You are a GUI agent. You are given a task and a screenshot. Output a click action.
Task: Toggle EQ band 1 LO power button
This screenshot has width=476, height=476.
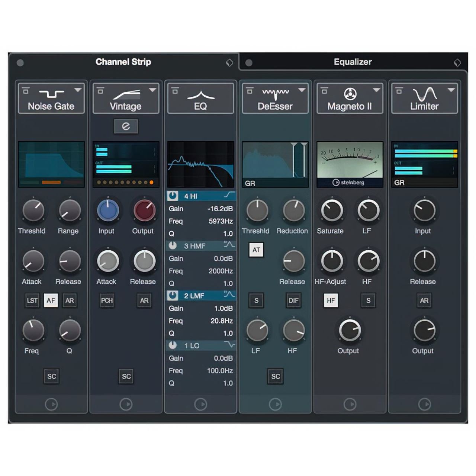click(173, 345)
